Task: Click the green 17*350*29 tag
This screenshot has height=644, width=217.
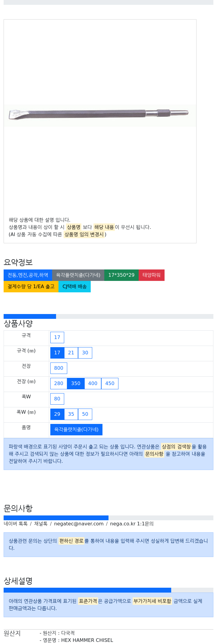Action: click(x=121, y=275)
